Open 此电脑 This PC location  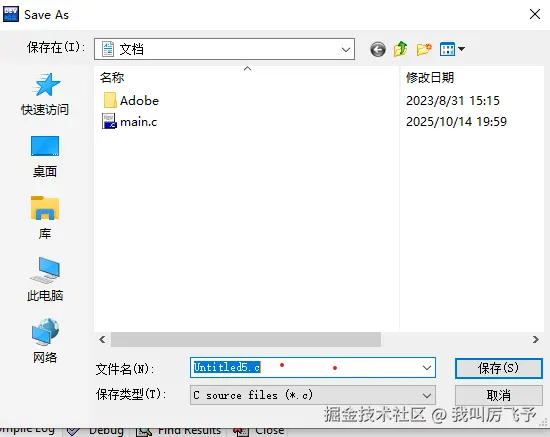click(x=45, y=280)
